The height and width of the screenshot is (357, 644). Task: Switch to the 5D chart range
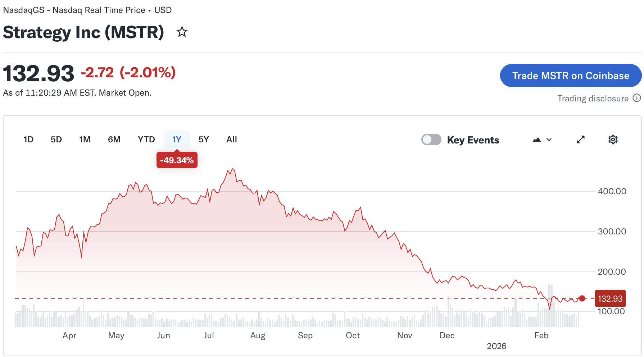click(x=56, y=139)
